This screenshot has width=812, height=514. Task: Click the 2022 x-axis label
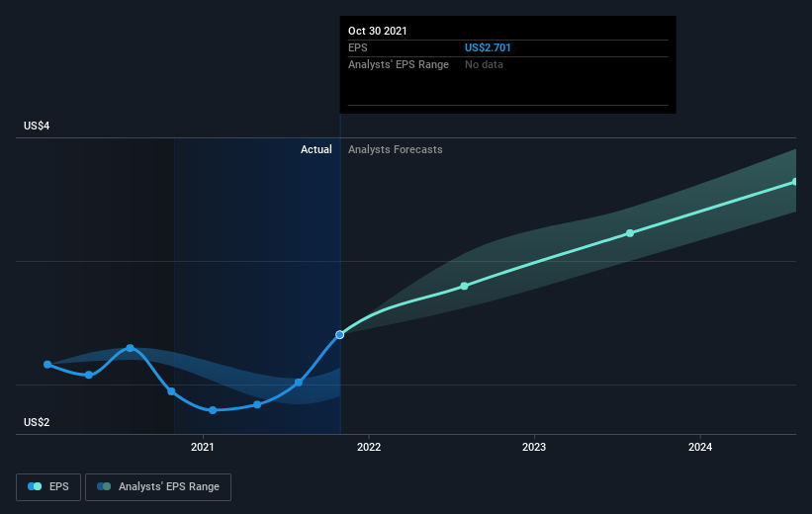pos(369,447)
